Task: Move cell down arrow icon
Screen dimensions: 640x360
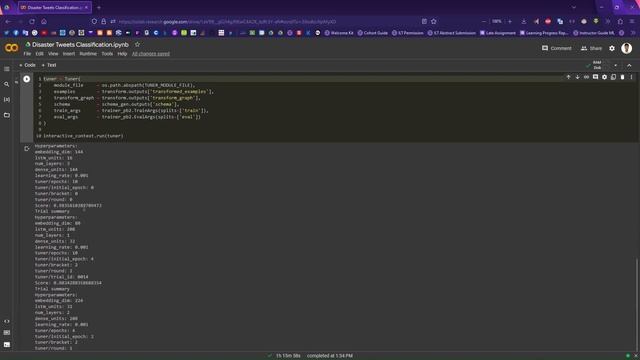Action: [577, 77]
